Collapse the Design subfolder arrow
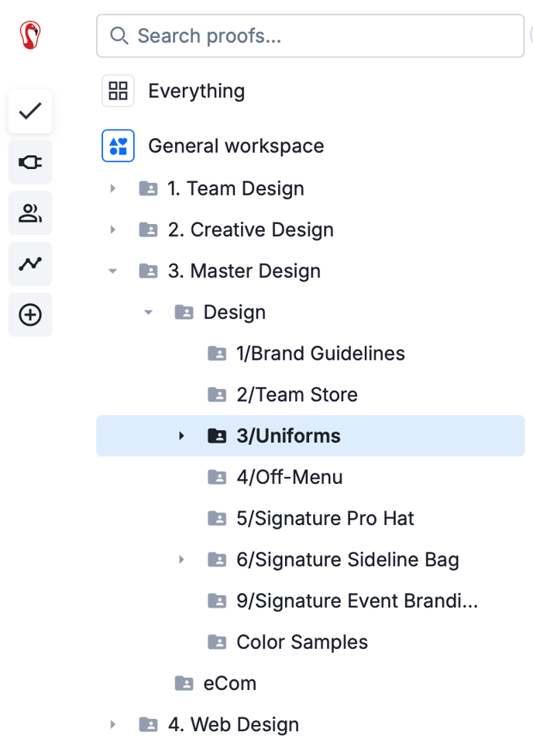Image resolution: width=533 pixels, height=756 pixels. 149,312
